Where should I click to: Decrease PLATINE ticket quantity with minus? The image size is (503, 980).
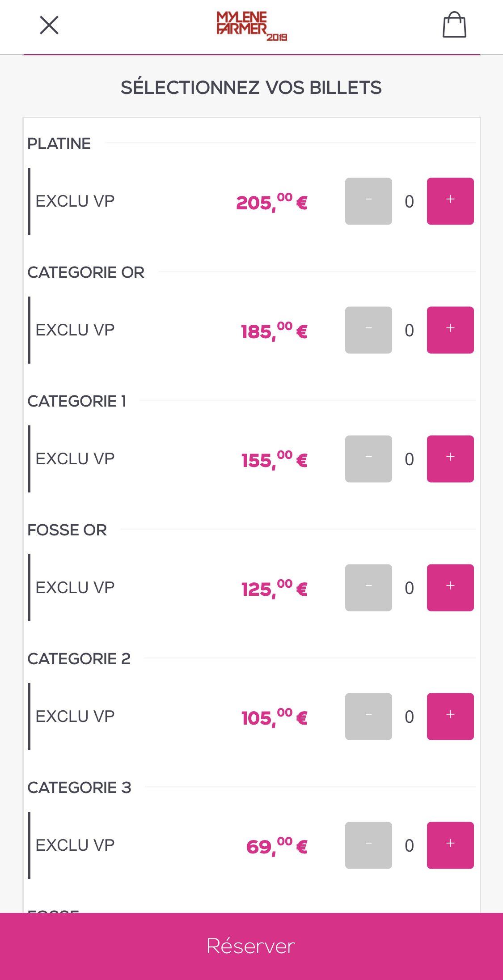368,201
